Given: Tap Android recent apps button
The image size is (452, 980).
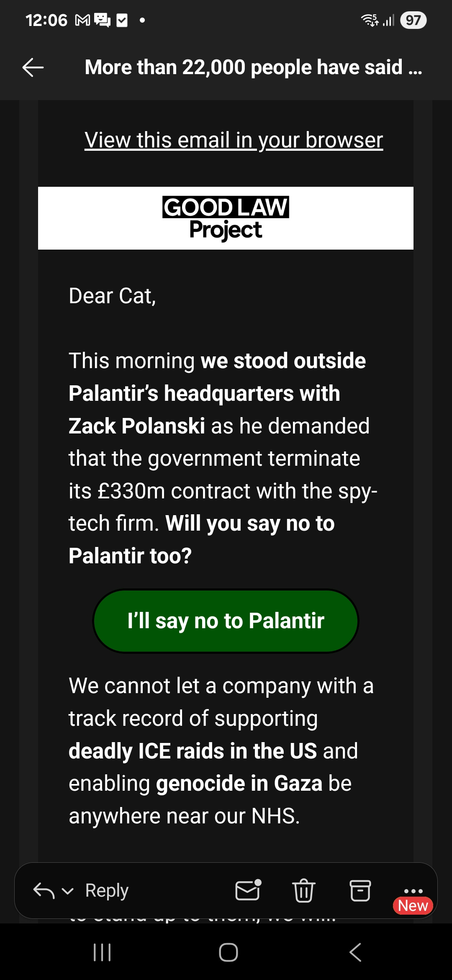Looking at the screenshot, I should click(102, 952).
